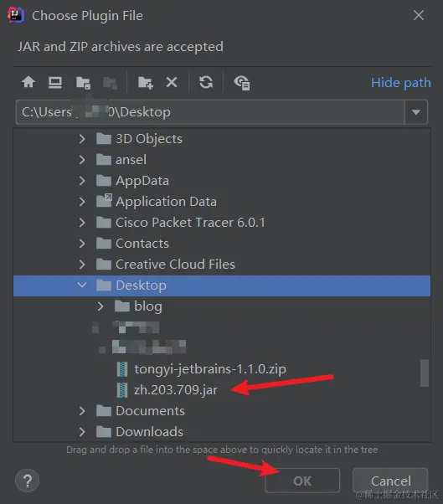Expand the Contacts folder
Image resolution: width=443 pixels, height=504 pixels.
point(82,244)
